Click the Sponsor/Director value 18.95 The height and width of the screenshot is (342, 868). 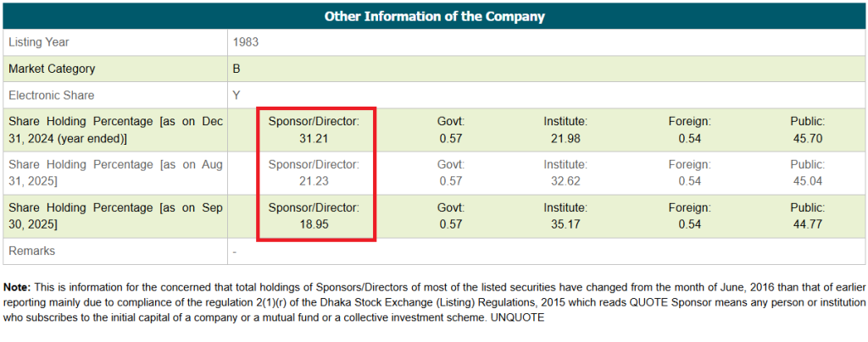click(x=314, y=223)
